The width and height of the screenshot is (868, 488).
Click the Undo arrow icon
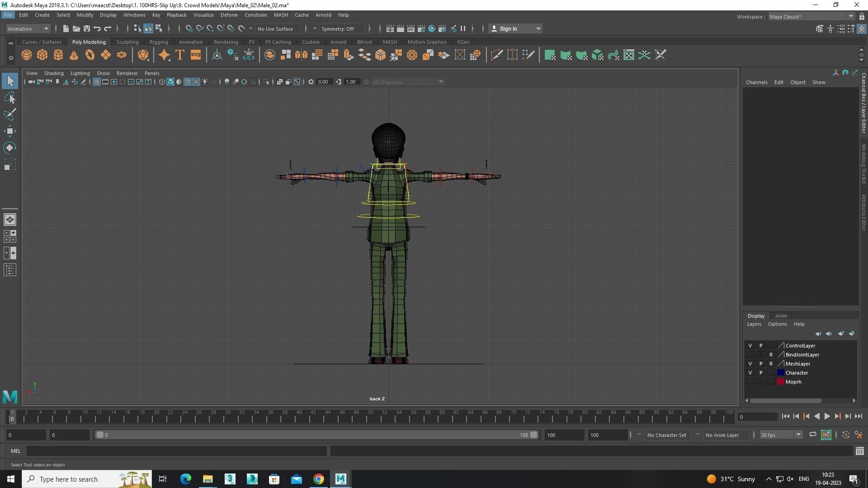coord(97,28)
